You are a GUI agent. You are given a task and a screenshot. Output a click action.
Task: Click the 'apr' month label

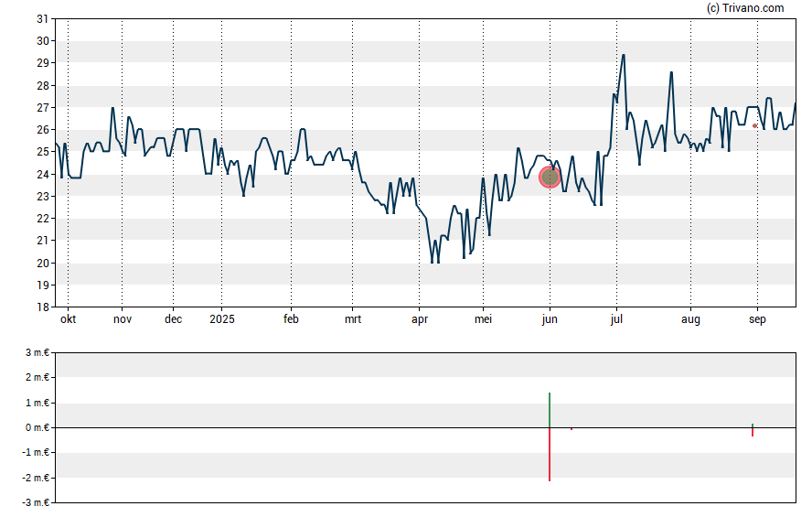(420, 319)
